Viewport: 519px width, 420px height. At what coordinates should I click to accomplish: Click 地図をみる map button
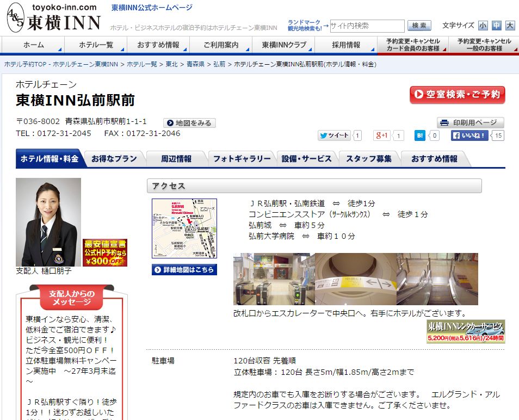point(189,123)
